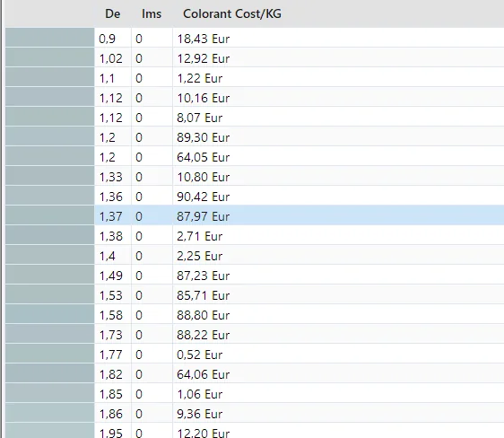Select the cost cell 1,06 Eur
Viewport: 504px width, 438px height.
[x=200, y=394]
